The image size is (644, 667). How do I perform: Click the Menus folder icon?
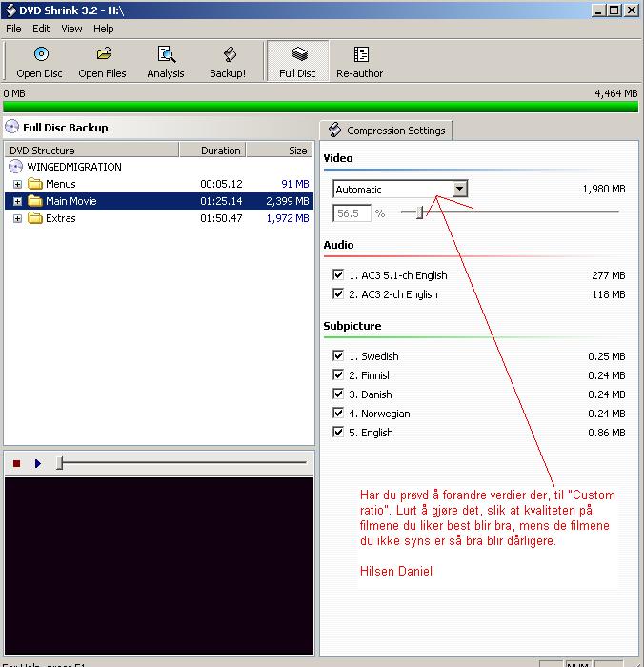click(x=35, y=184)
